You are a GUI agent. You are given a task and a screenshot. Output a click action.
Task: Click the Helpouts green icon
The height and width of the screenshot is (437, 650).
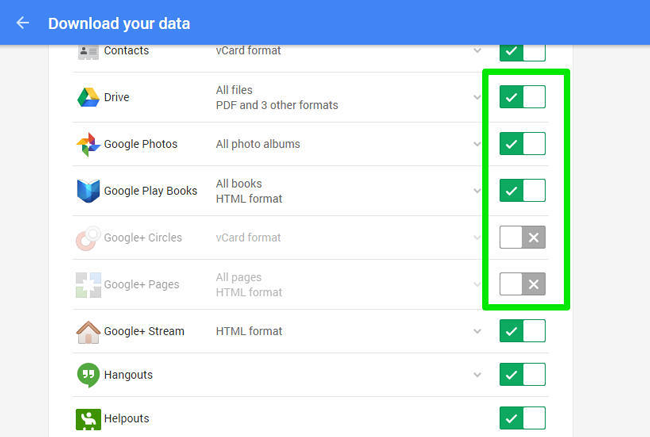point(88,419)
